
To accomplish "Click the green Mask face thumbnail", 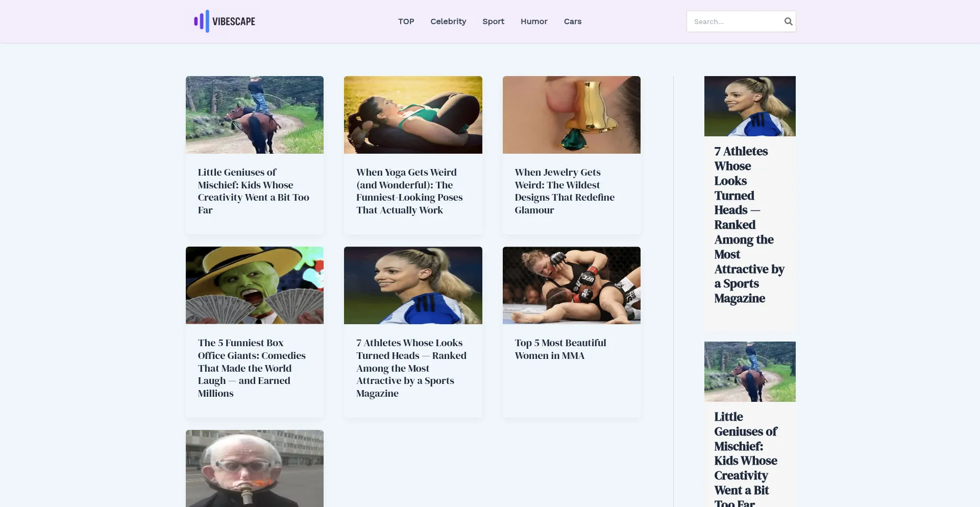I will [255, 285].
